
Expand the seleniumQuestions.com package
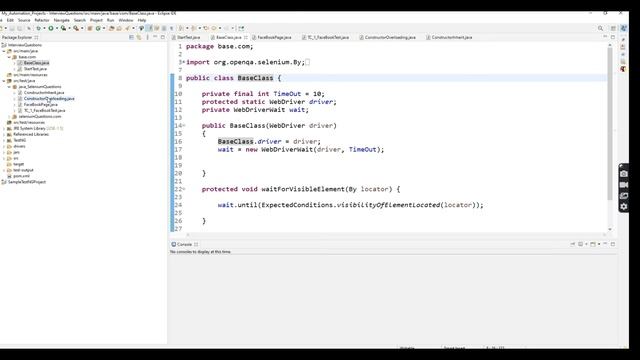pyautogui.click(x=9, y=116)
